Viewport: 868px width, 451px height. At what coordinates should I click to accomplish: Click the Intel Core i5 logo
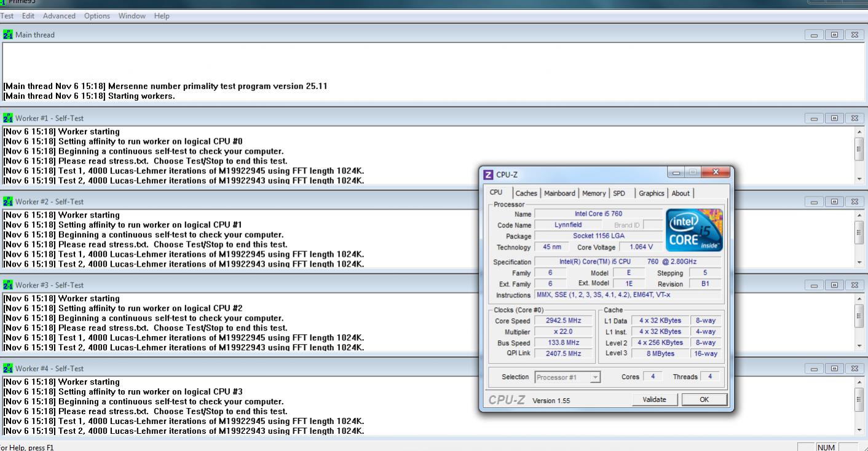click(x=694, y=230)
